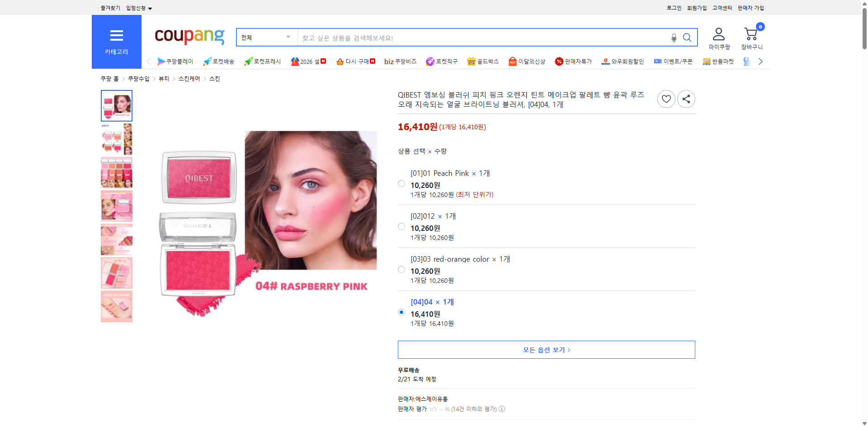
Task: Open 골드박스 deals
Action: tap(482, 61)
